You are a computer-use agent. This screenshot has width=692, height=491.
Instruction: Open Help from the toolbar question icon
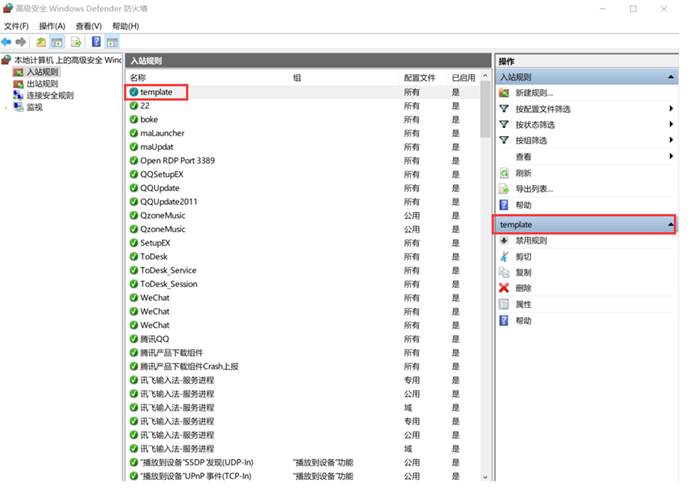point(96,42)
